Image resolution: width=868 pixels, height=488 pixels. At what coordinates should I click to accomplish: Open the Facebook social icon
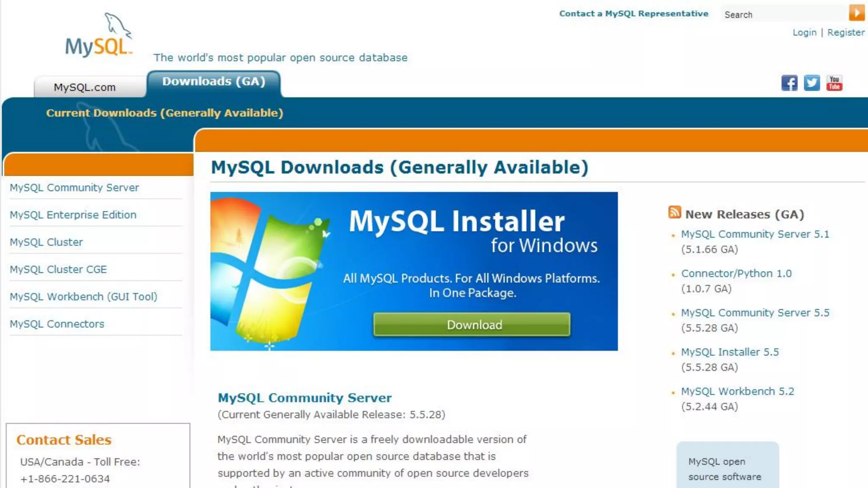pyautogui.click(x=789, y=83)
